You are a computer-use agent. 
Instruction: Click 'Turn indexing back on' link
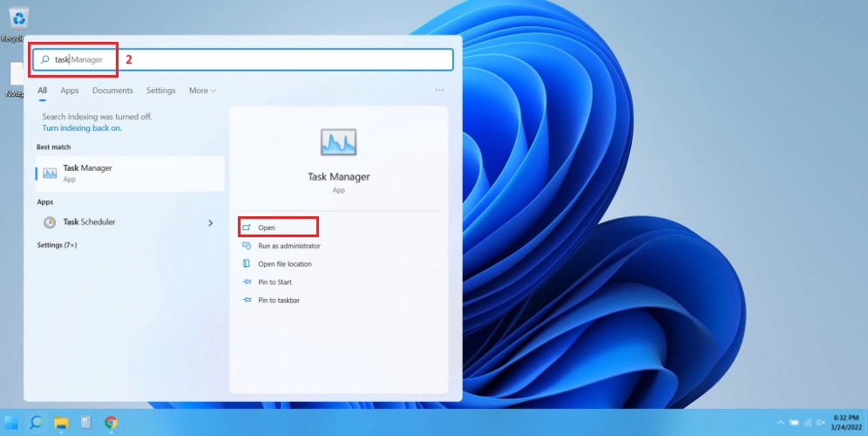82,128
